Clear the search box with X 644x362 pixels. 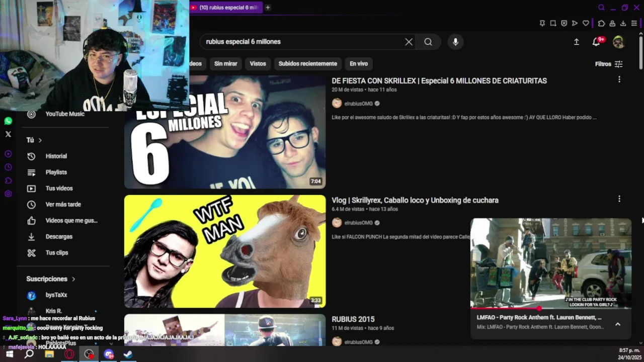(x=409, y=42)
